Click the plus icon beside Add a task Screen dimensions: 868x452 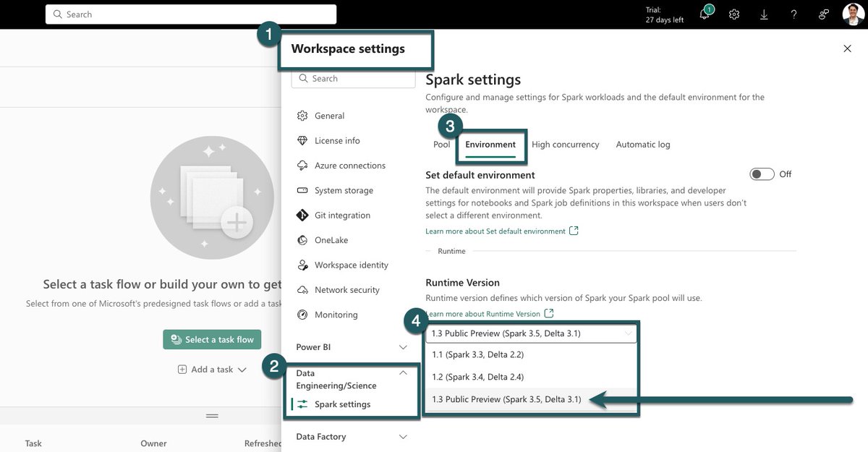(x=183, y=370)
